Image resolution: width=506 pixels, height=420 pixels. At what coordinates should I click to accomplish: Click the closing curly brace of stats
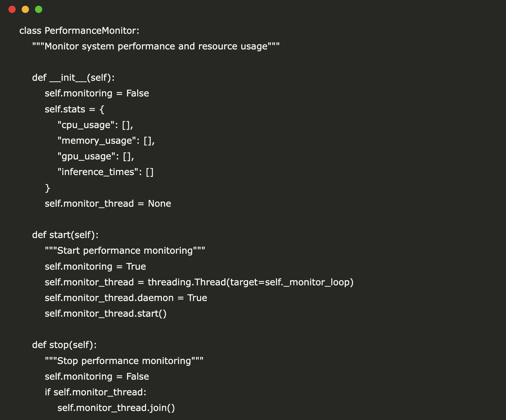point(47,188)
